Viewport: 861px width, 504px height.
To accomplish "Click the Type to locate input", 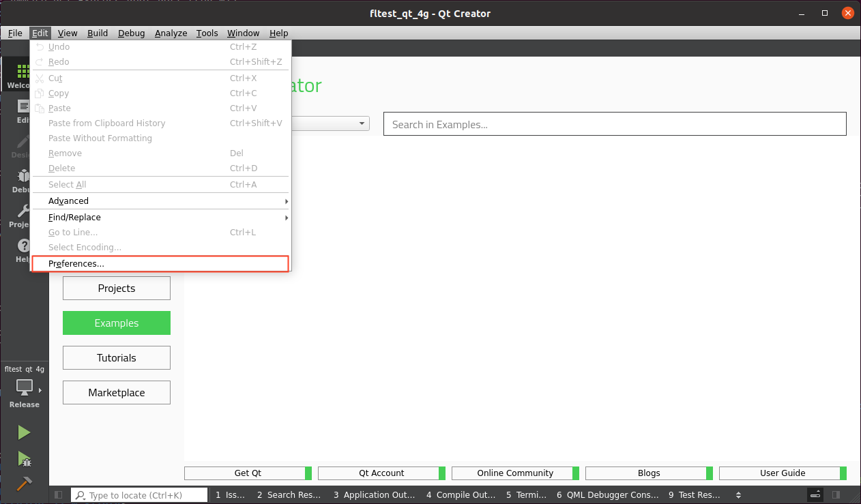I will tap(139, 495).
